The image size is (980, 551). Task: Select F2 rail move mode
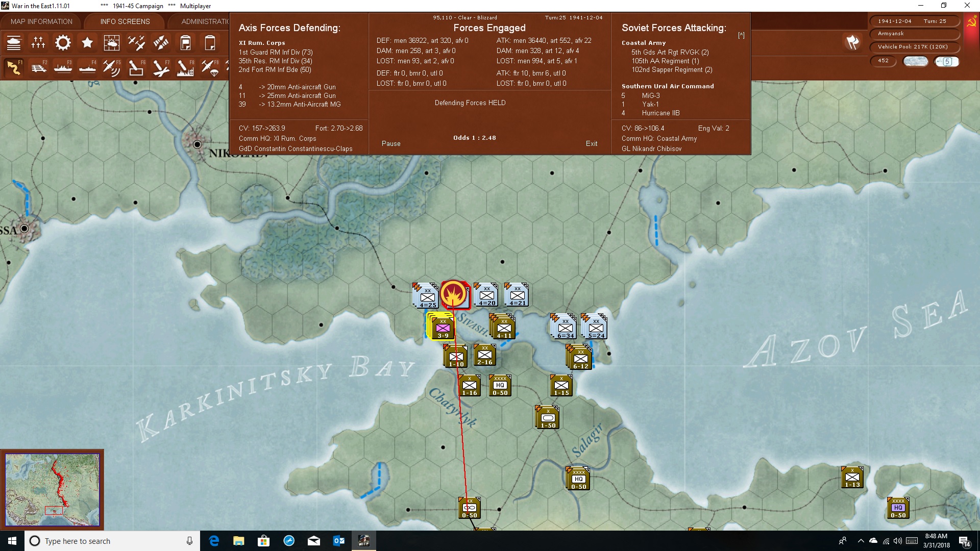(x=38, y=67)
